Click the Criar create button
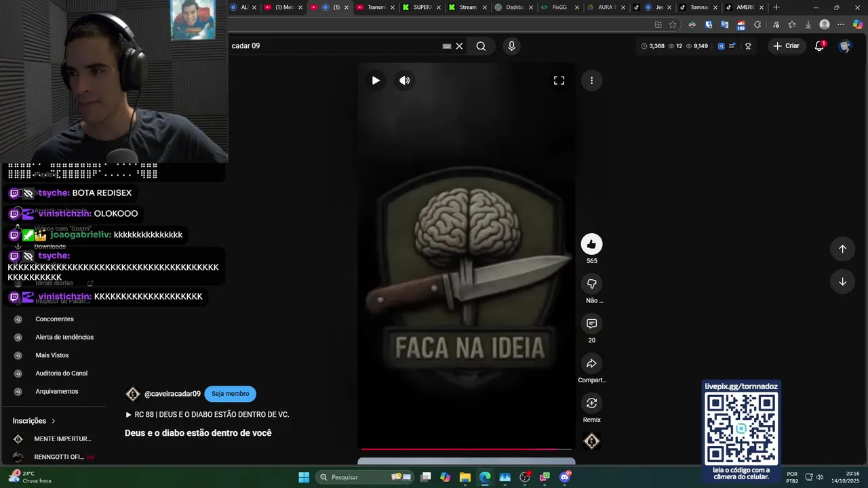 point(786,46)
